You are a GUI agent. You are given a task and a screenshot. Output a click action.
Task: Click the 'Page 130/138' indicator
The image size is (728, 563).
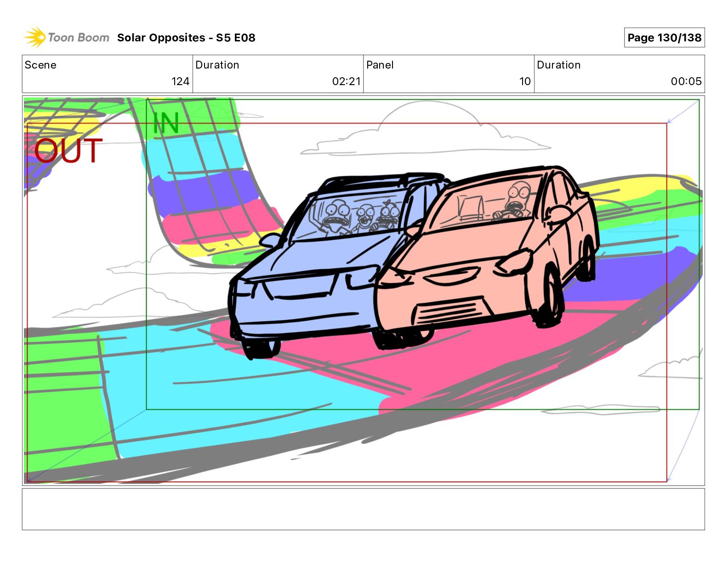(x=664, y=38)
